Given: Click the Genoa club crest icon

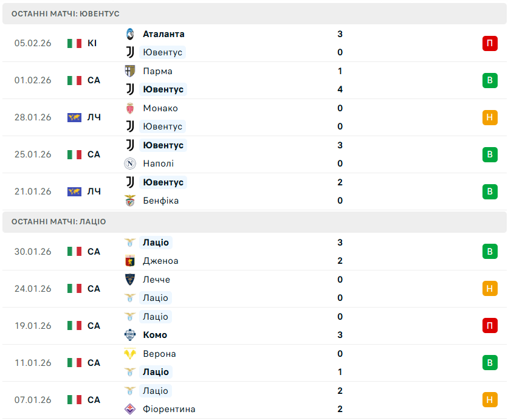Looking at the screenshot, I should point(129,261).
